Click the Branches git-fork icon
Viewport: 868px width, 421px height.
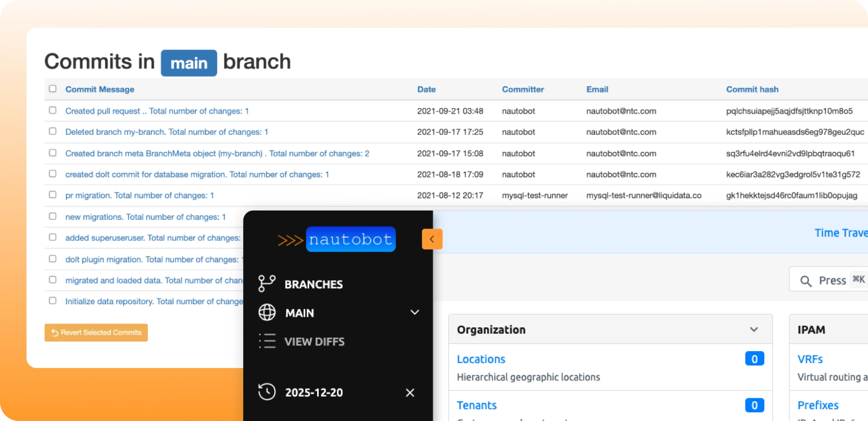coord(267,284)
